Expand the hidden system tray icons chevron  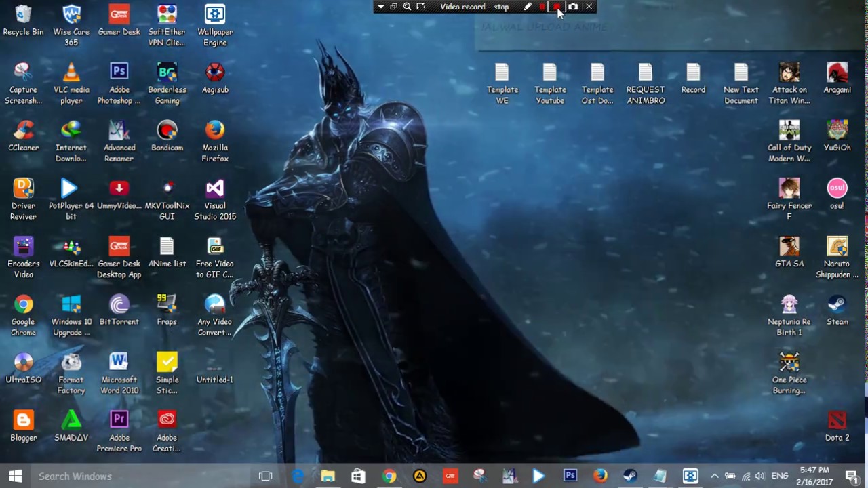coord(714,476)
